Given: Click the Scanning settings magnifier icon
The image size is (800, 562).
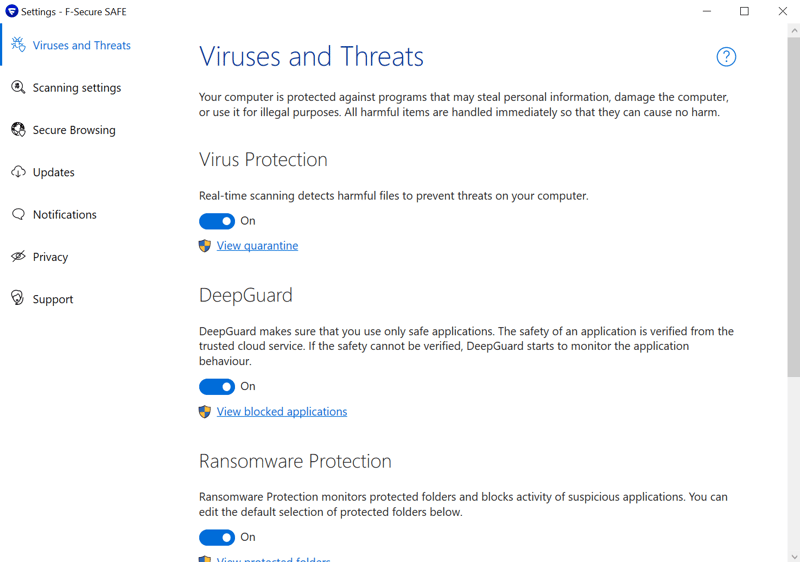Looking at the screenshot, I should click(18, 87).
